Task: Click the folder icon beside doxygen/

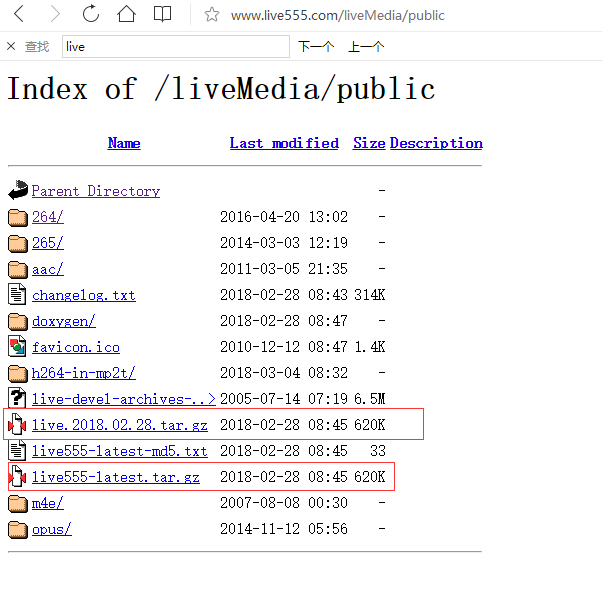Action: (18, 322)
